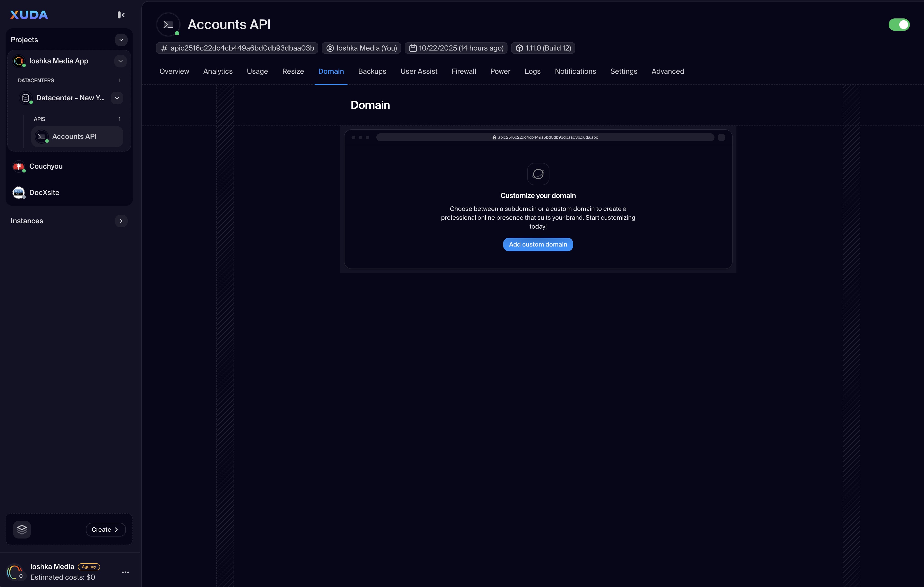Click the Datacenter database icon in sidebar
The width and height of the screenshot is (924, 587).
(x=26, y=98)
